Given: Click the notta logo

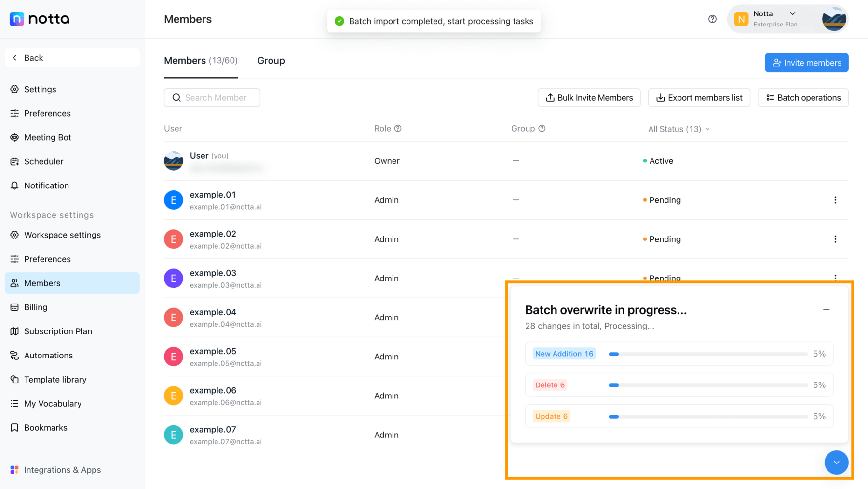Looking at the screenshot, I should [40, 19].
